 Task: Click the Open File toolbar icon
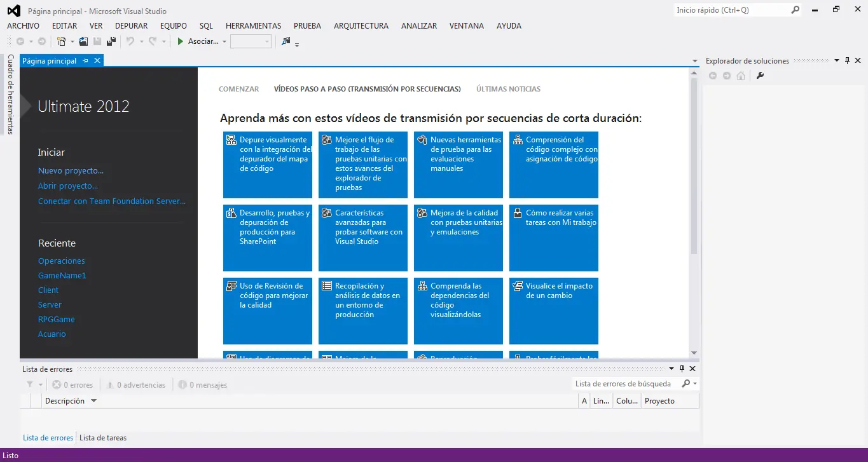[x=83, y=41]
